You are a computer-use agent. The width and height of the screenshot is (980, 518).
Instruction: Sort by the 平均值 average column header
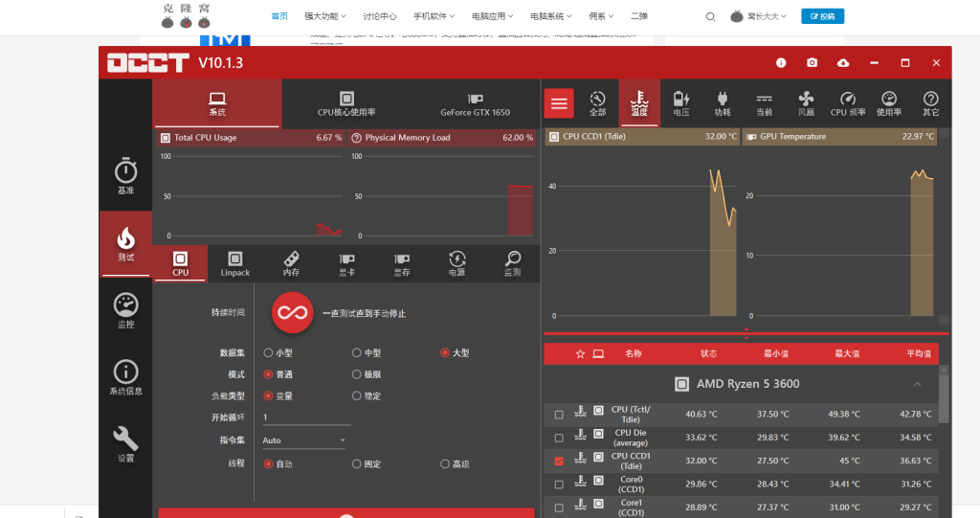point(919,354)
